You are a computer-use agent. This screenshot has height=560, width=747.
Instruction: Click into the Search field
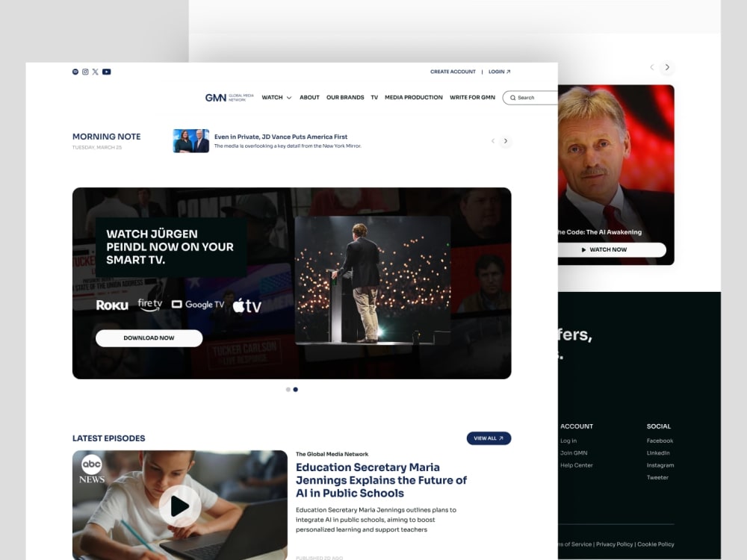[530, 98]
